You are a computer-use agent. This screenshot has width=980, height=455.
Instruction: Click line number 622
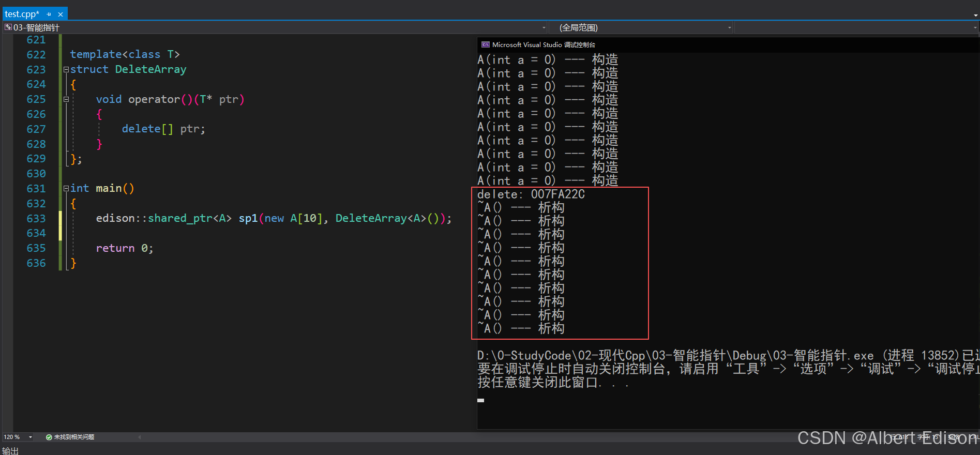tap(36, 55)
